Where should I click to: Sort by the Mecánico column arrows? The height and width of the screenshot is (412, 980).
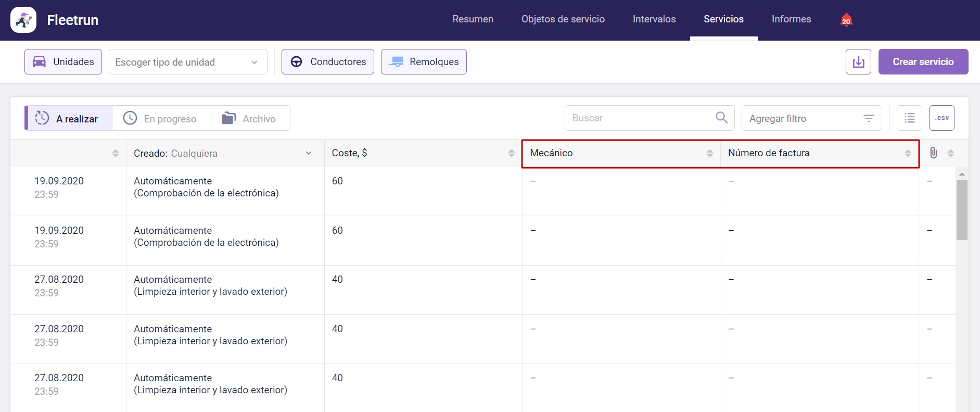[x=709, y=153]
